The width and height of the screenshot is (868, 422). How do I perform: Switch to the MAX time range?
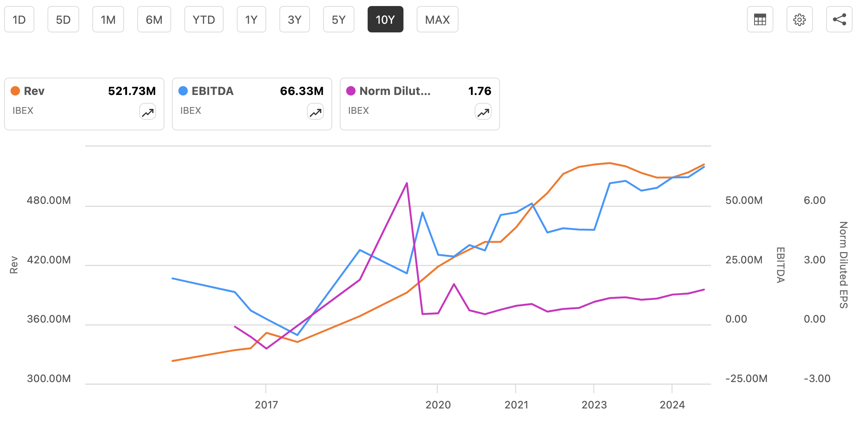click(x=437, y=19)
